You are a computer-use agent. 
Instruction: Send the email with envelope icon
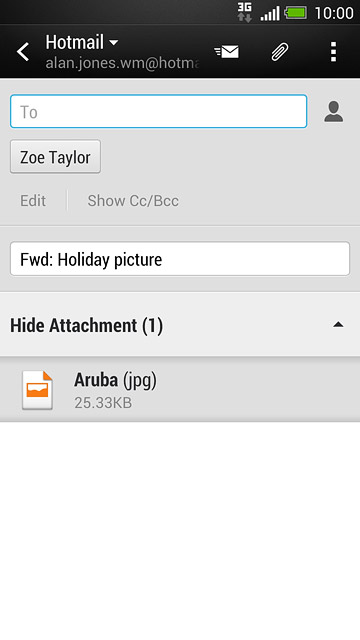(227, 52)
